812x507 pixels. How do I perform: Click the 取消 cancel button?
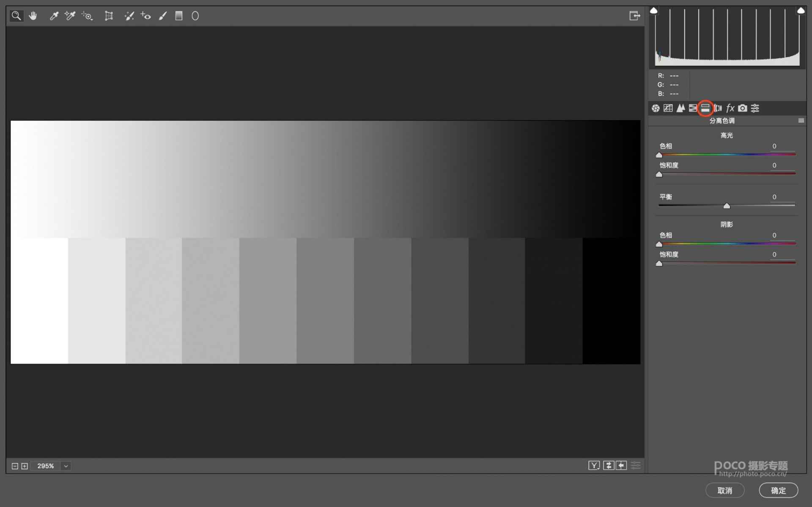(x=725, y=491)
